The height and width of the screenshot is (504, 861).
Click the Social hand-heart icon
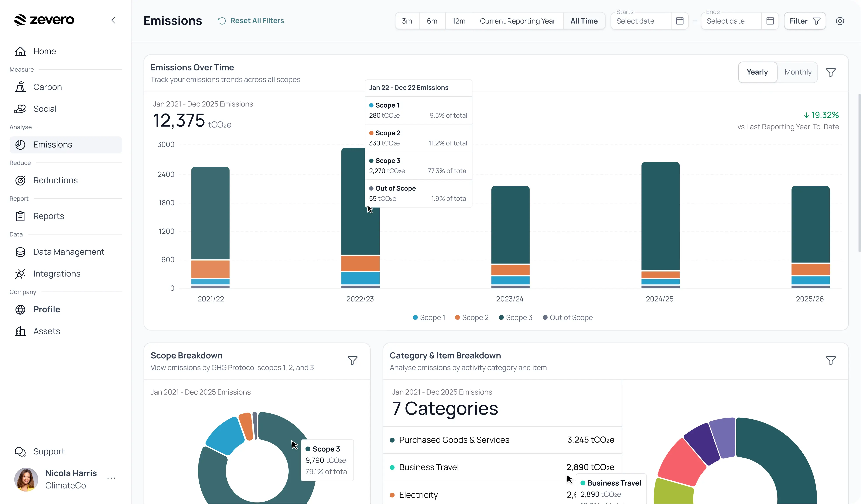tap(20, 109)
